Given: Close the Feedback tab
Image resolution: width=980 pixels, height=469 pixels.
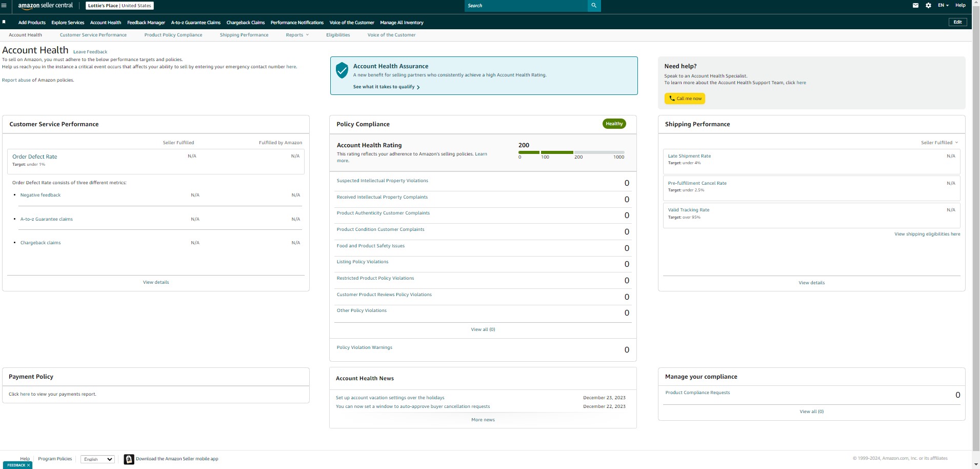Looking at the screenshot, I should (29, 465).
